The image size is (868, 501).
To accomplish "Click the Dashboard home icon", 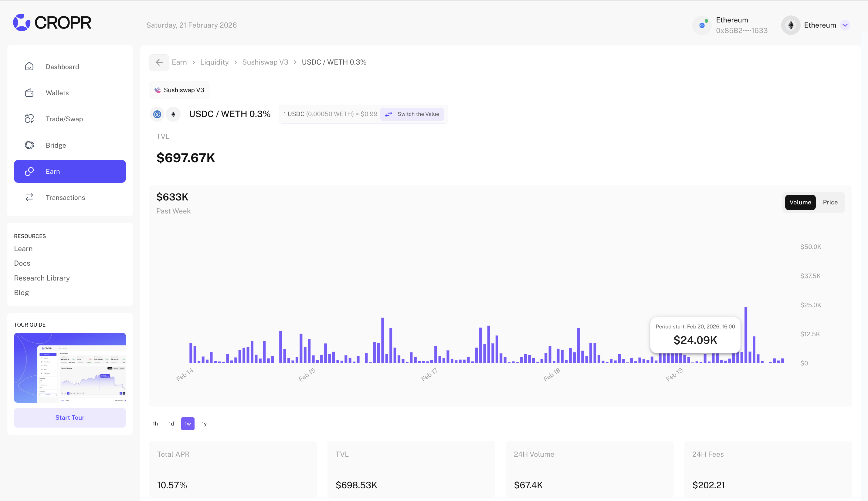I will 29,66.
